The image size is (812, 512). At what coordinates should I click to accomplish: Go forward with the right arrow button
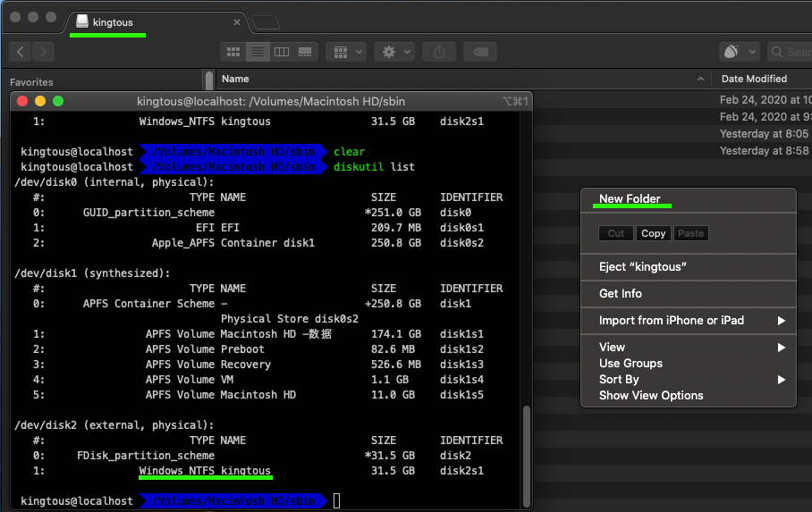tap(43, 52)
